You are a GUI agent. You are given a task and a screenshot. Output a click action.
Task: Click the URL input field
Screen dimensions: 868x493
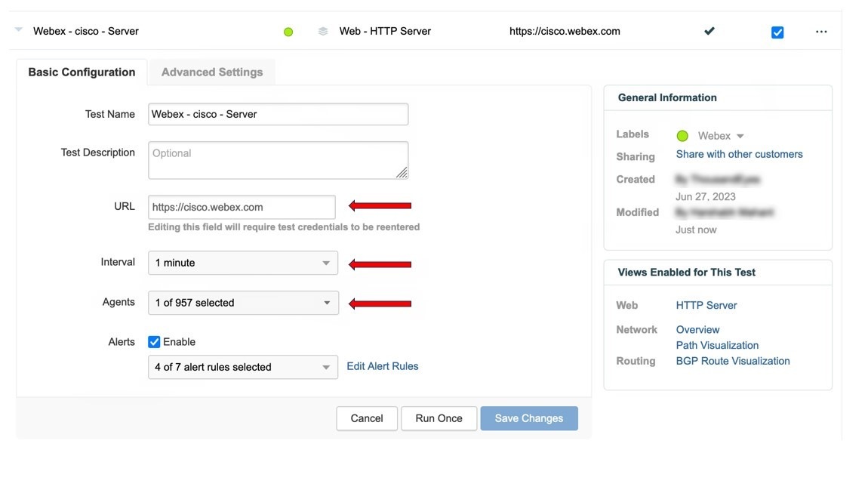click(x=242, y=207)
